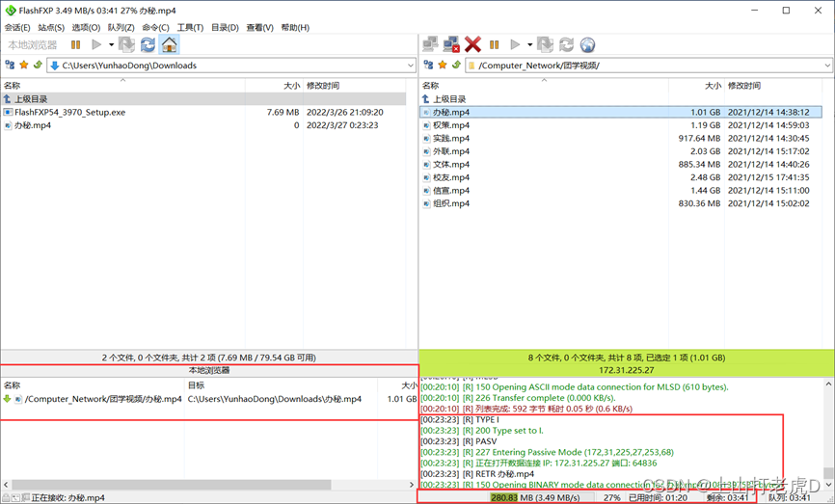
Task: Open favorites star beside remote path
Action: 442,66
